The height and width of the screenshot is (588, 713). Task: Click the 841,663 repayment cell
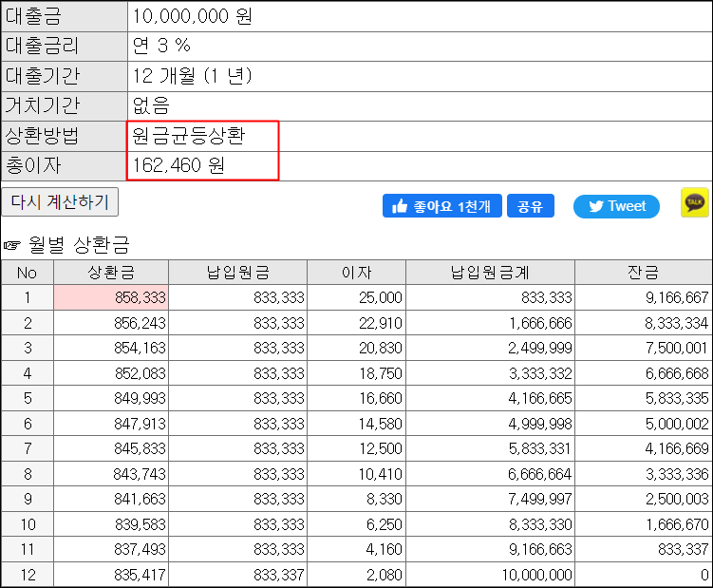pyautogui.click(x=111, y=500)
